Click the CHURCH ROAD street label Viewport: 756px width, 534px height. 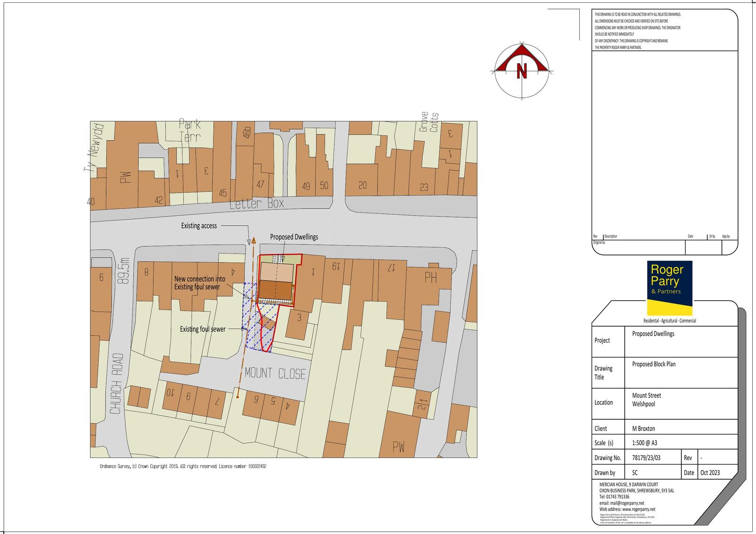pyautogui.click(x=117, y=383)
